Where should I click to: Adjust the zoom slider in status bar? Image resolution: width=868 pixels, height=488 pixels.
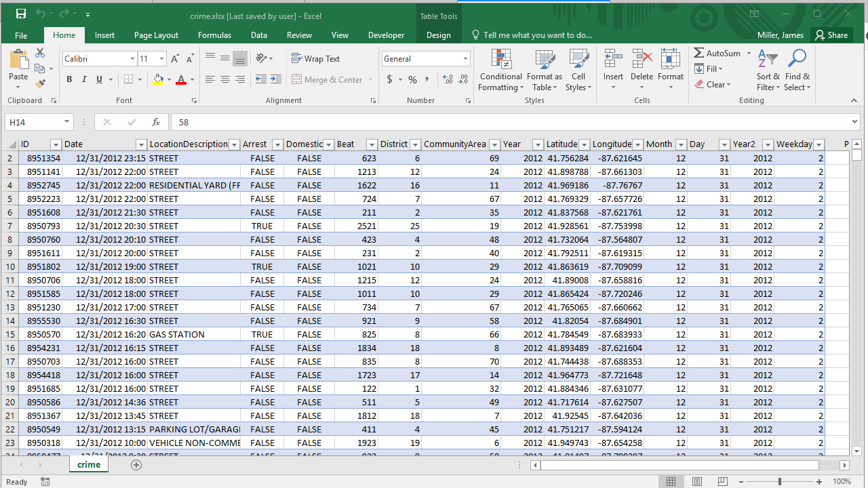(x=780, y=482)
